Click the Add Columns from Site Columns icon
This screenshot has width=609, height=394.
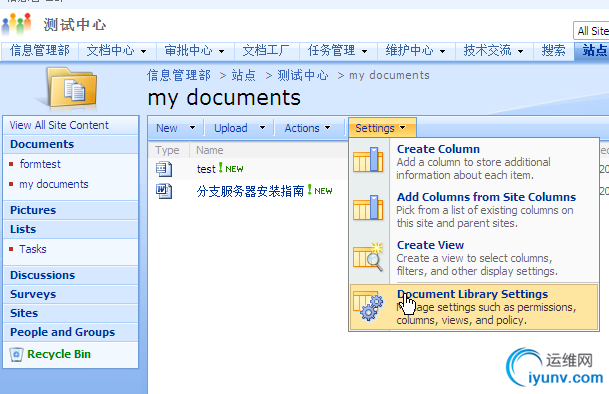368,207
